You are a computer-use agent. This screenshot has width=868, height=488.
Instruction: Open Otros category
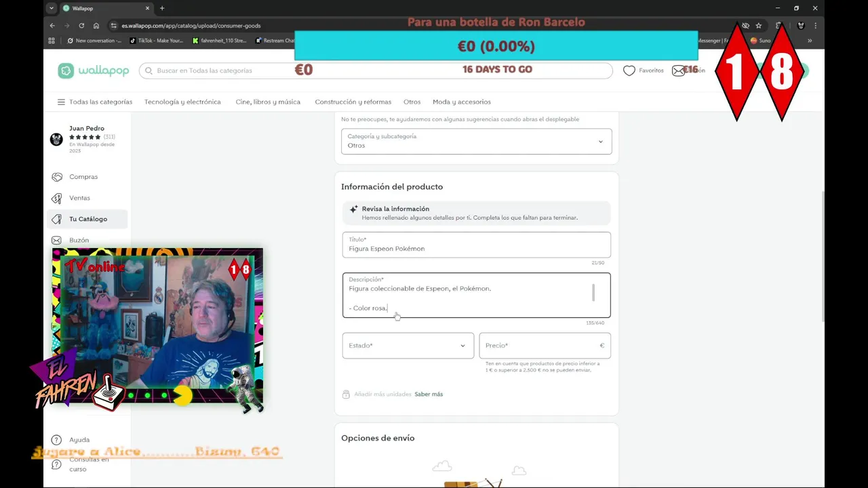(x=412, y=102)
